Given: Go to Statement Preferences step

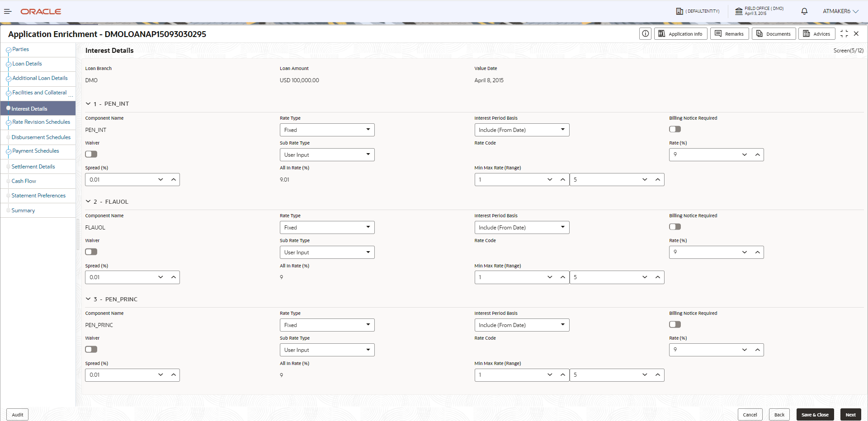Looking at the screenshot, I should coord(38,196).
